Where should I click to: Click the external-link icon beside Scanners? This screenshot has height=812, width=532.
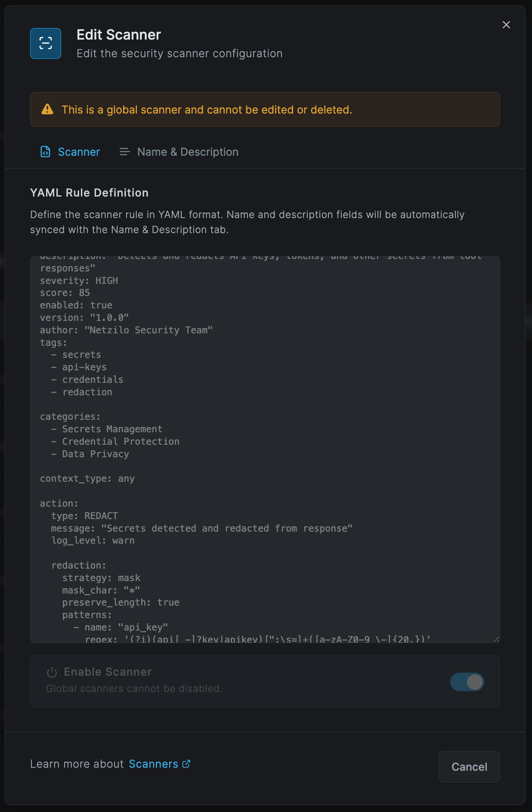coord(186,763)
